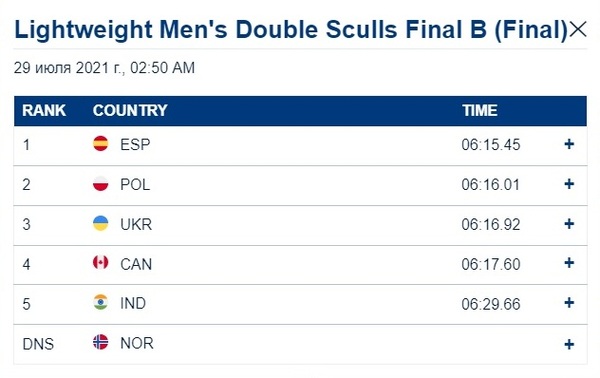
Task: Expand the CAN row details
Action: coord(569,263)
